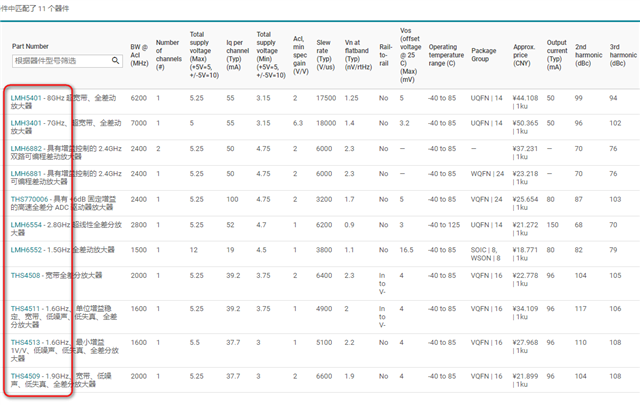
Task: Click the ¥27.968 price for THS4513
Action: pos(525,343)
